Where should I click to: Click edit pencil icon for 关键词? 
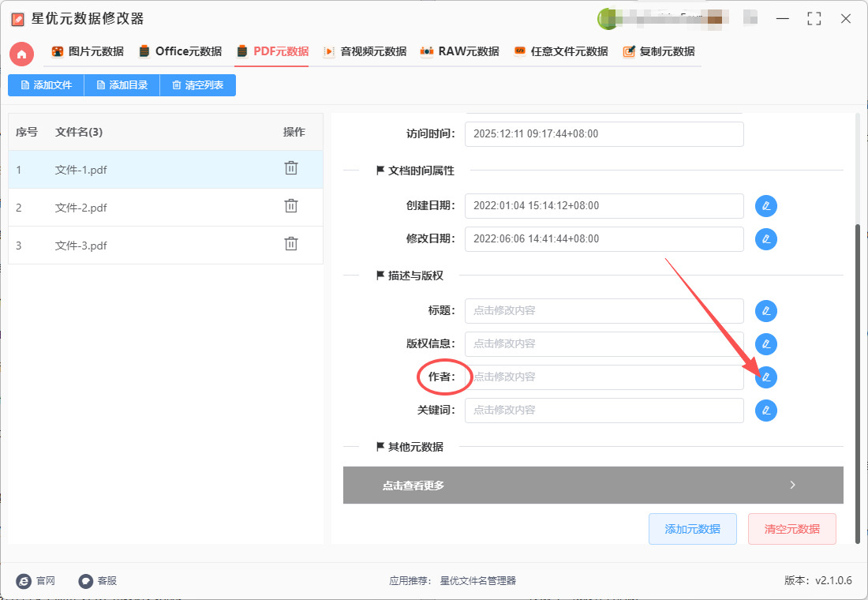coord(766,411)
